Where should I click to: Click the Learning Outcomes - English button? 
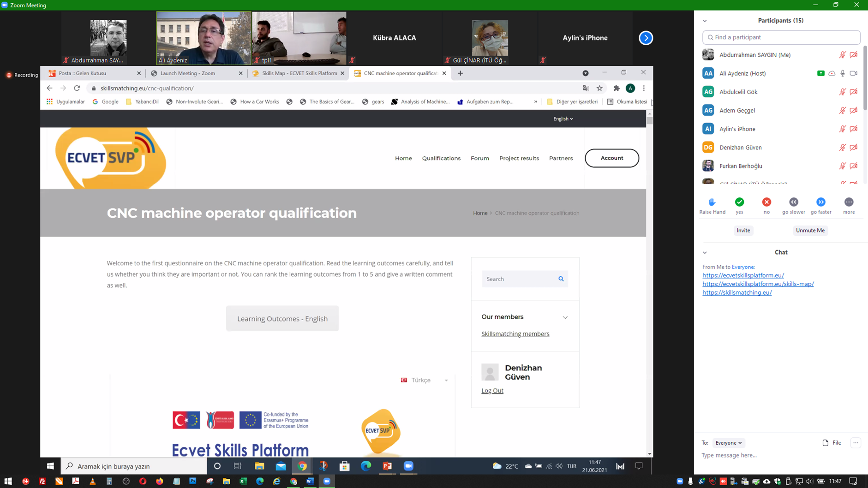282,319
